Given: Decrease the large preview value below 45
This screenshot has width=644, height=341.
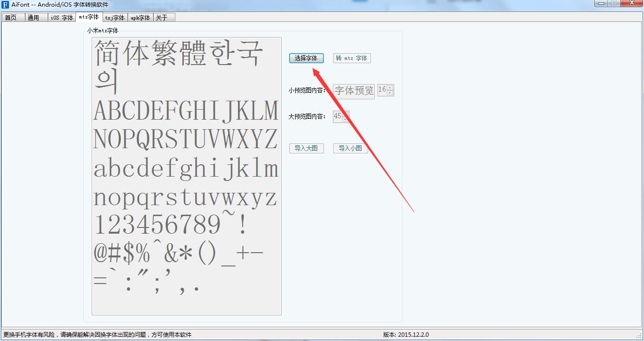Looking at the screenshot, I should pyautogui.click(x=346, y=118).
